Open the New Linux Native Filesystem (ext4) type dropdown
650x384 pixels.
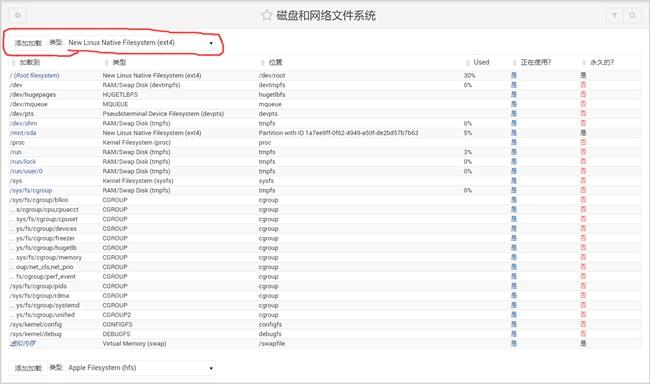[141, 43]
